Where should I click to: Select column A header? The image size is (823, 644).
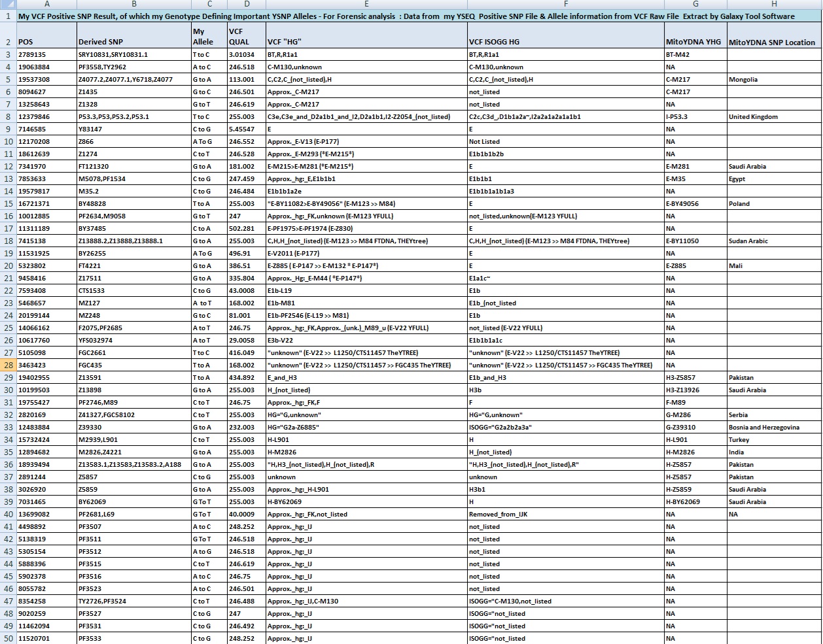tap(46, 4)
